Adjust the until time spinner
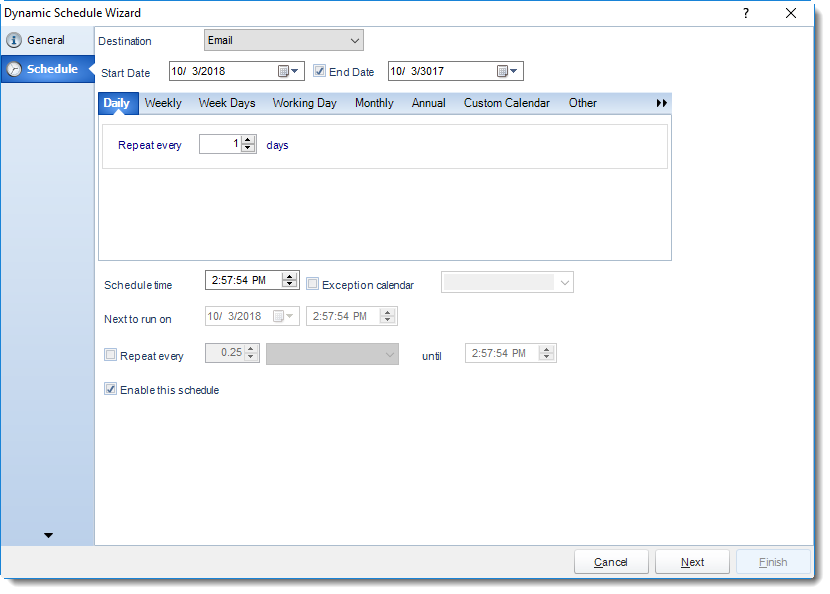This screenshot has width=830, height=594. click(546, 353)
